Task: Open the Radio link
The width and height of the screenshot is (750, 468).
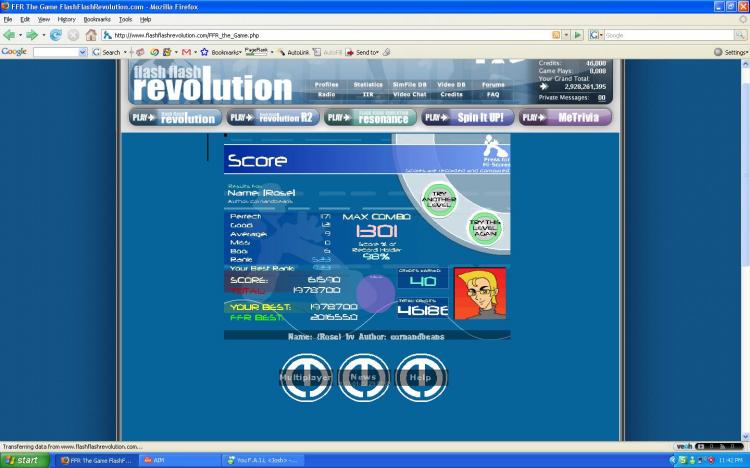Action: coord(326,94)
